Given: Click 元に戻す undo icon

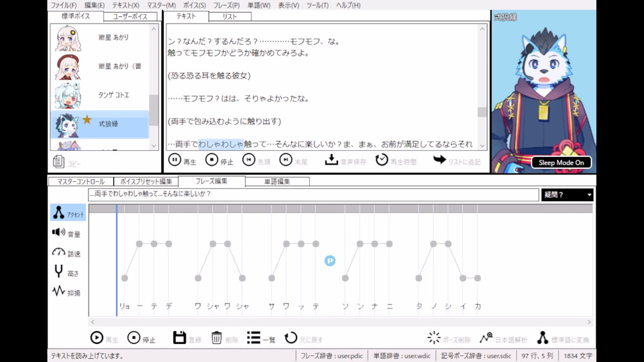Looking at the screenshot, I should [290, 338].
